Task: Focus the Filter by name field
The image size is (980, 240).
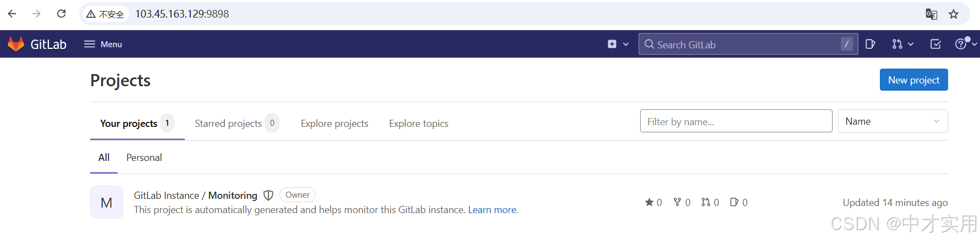Action: [736, 121]
